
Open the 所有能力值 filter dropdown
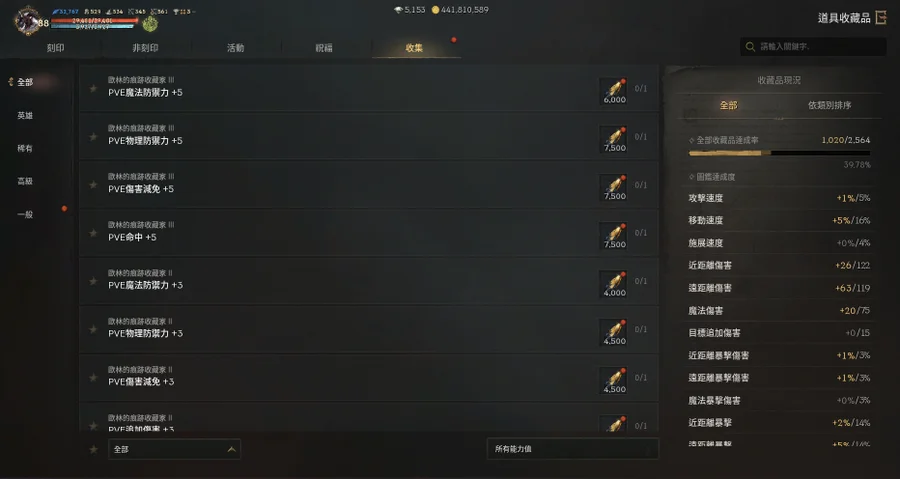[573, 449]
